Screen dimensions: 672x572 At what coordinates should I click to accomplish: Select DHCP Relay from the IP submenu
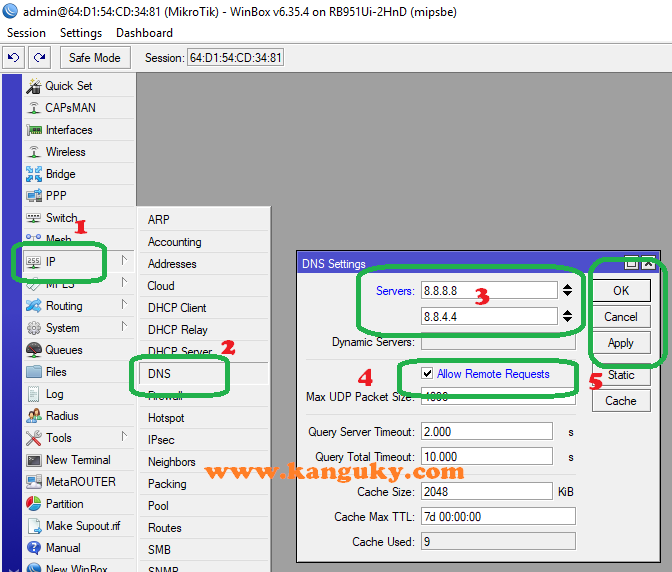(x=204, y=329)
